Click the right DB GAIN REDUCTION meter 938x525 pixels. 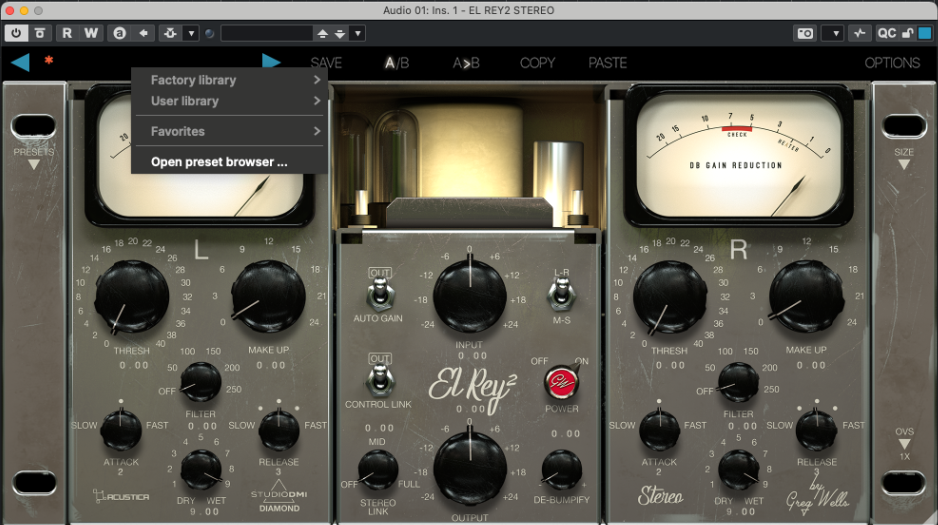pos(738,156)
